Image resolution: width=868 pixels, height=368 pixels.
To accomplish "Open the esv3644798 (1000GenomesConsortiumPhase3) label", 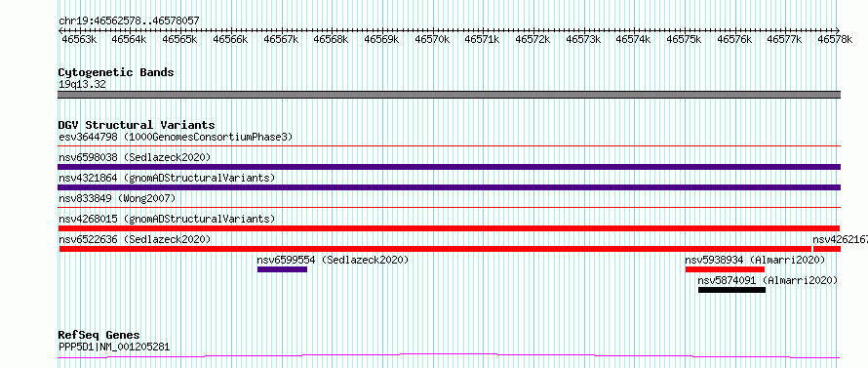I will coord(176,137).
